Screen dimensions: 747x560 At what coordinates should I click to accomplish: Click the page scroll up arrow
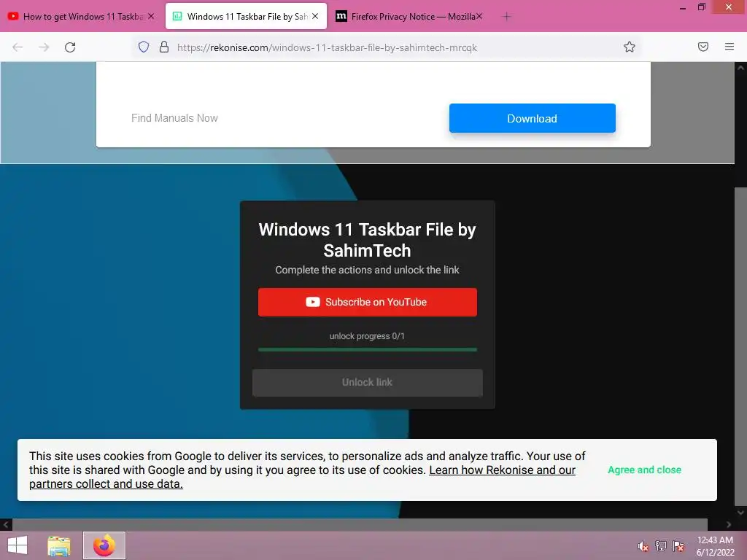tap(740, 68)
